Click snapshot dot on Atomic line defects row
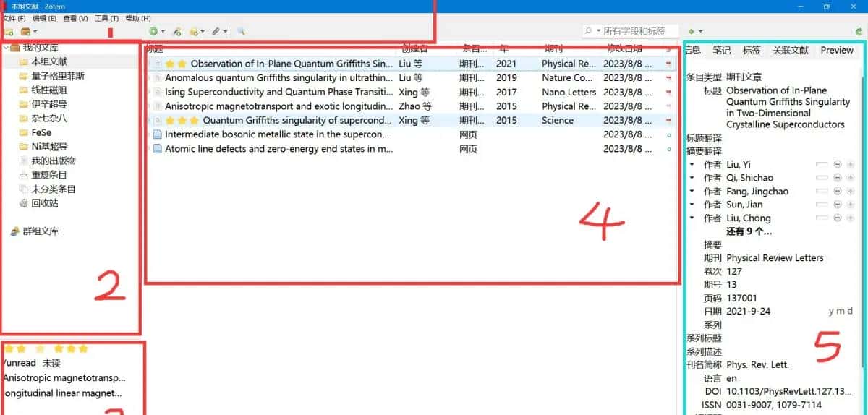 click(668, 149)
